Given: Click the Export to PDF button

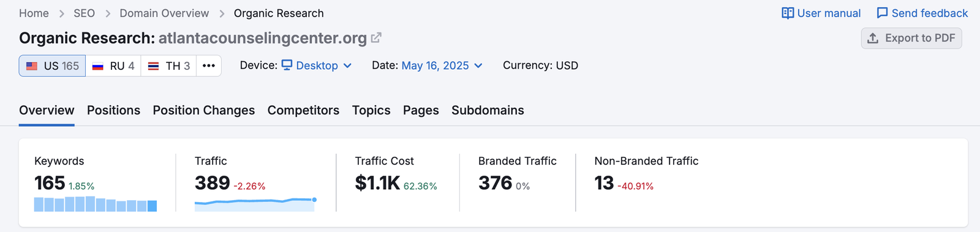Looking at the screenshot, I should point(911,38).
